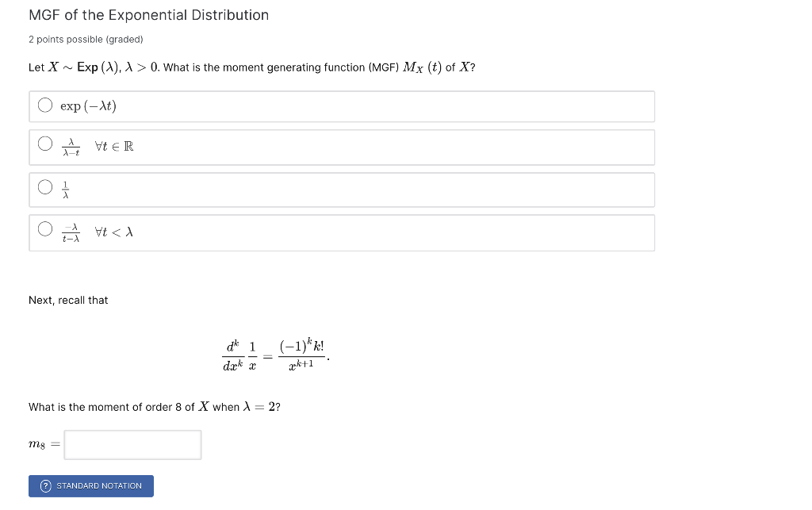Click the second answer option box
This screenshot has width=812, height=510.
click(341, 147)
